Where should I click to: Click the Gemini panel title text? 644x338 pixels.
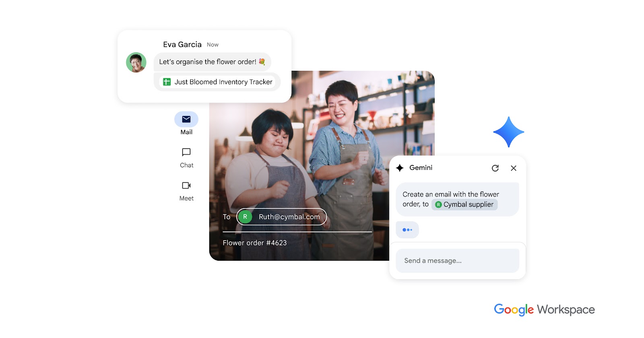(x=421, y=168)
